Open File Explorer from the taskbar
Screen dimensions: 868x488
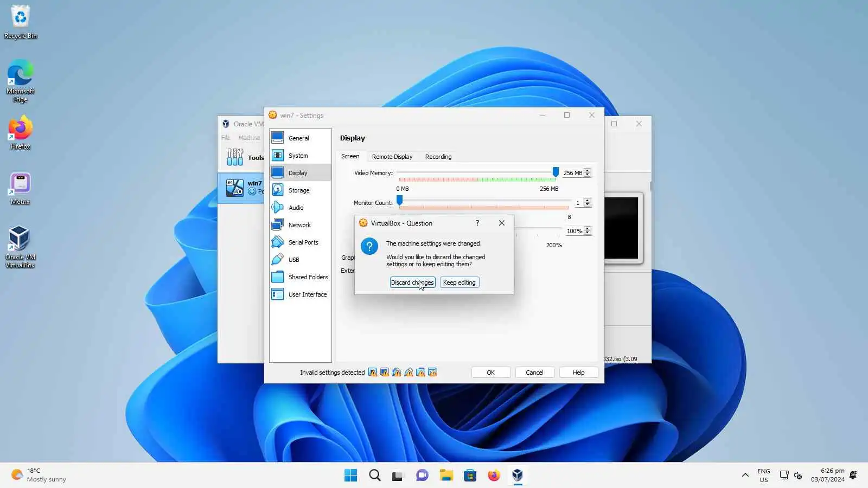[x=446, y=476]
